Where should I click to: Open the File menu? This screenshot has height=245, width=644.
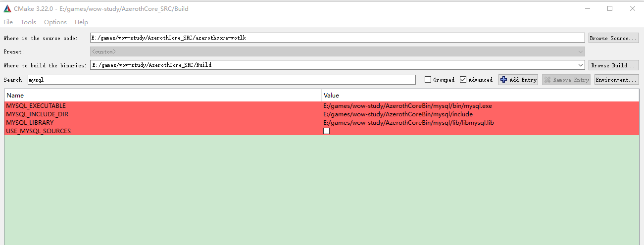click(8, 22)
